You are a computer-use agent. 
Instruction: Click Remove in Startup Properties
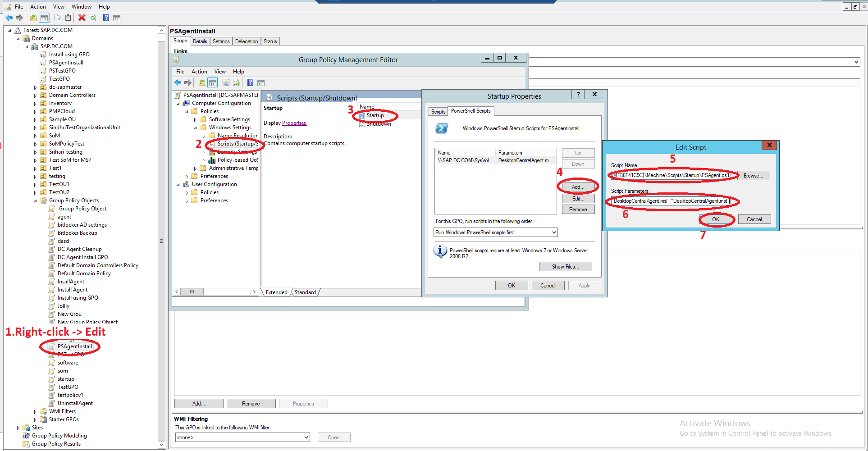578,210
